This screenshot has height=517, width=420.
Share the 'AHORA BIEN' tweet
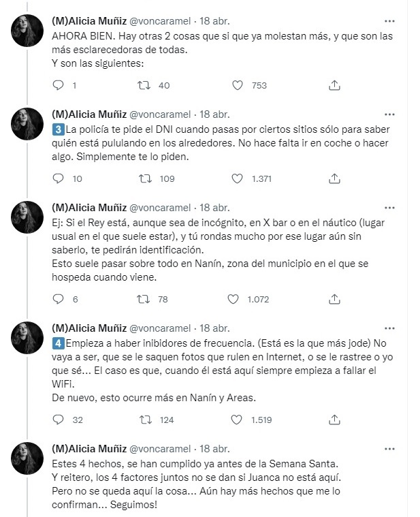click(334, 85)
